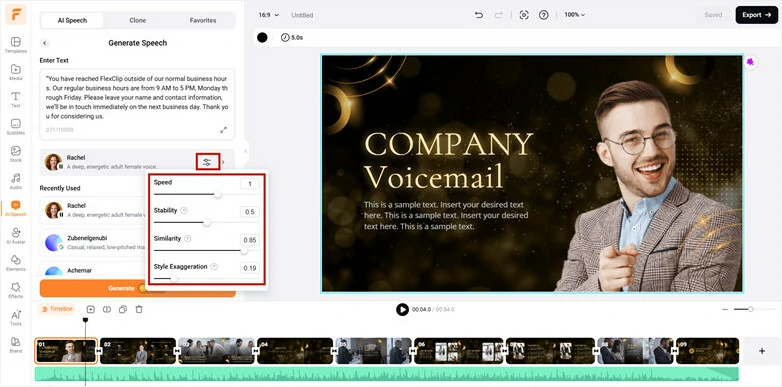The image size is (782, 387).
Task: Open the Templates sidebar panel
Action: point(15,44)
